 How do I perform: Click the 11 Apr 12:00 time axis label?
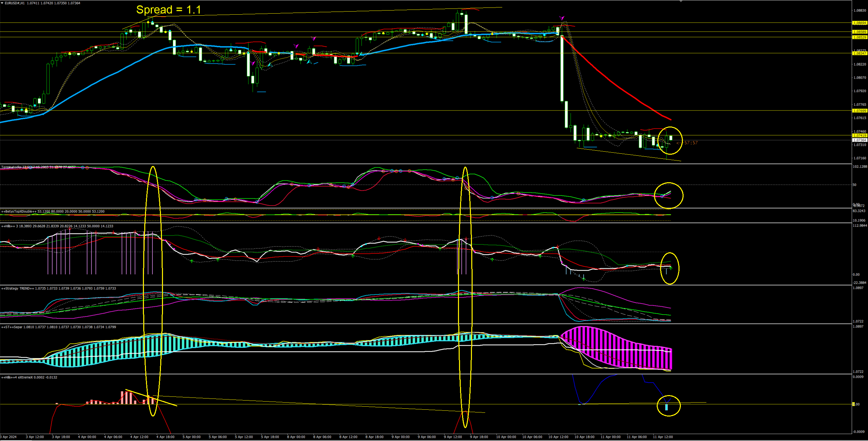662,437
